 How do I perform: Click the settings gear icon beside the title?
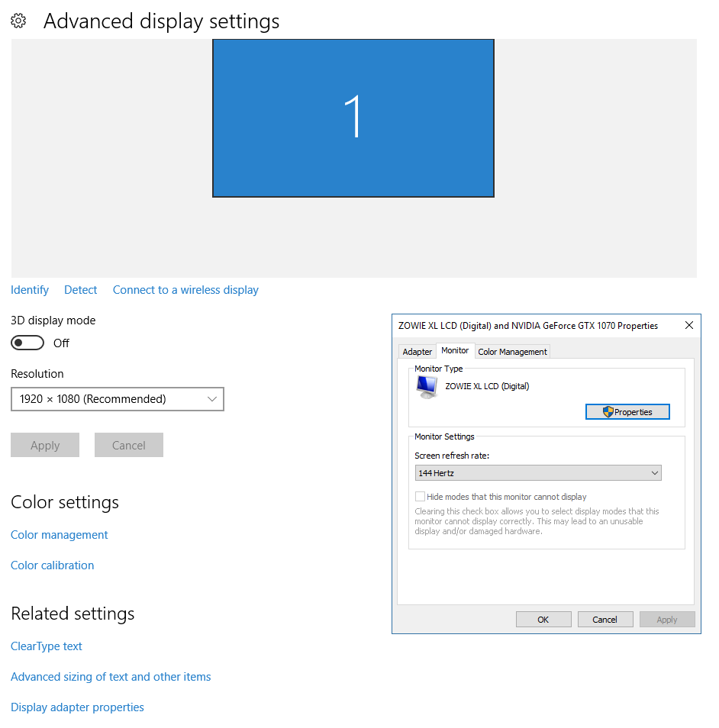[x=18, y=21]
